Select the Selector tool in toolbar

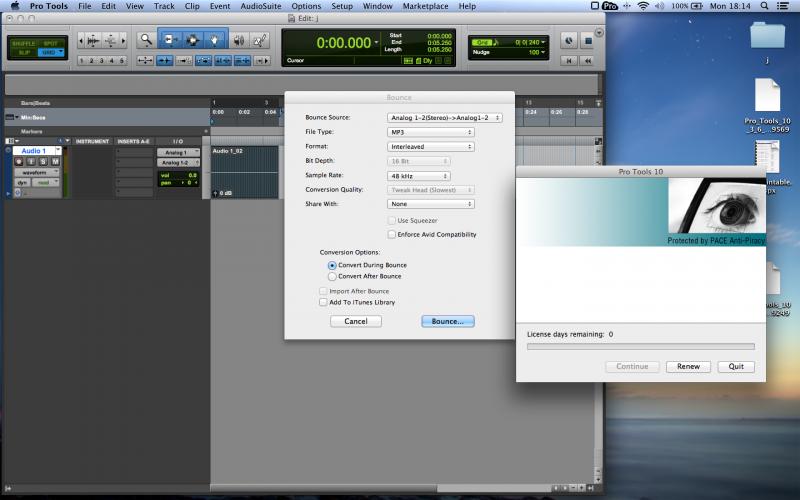point(192,40)
